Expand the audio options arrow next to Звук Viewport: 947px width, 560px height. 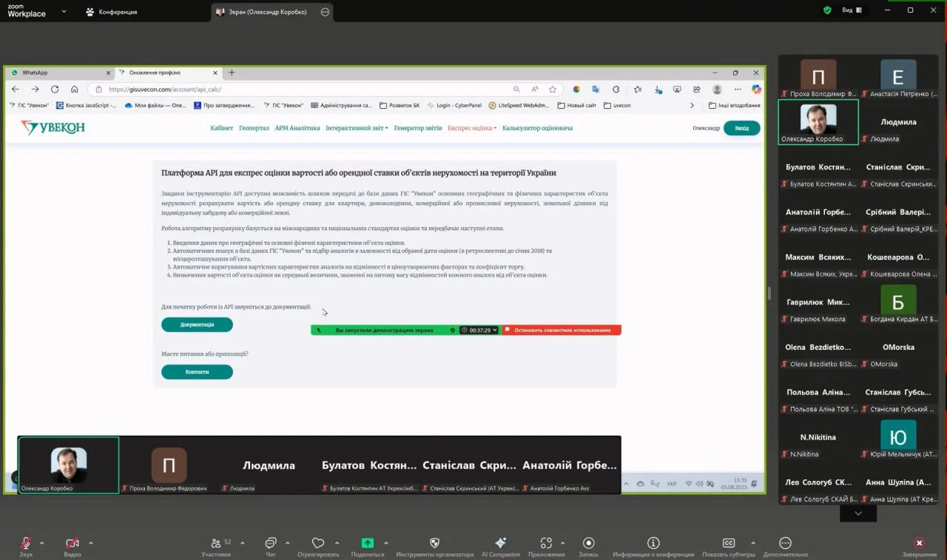[x=42, y=543]
